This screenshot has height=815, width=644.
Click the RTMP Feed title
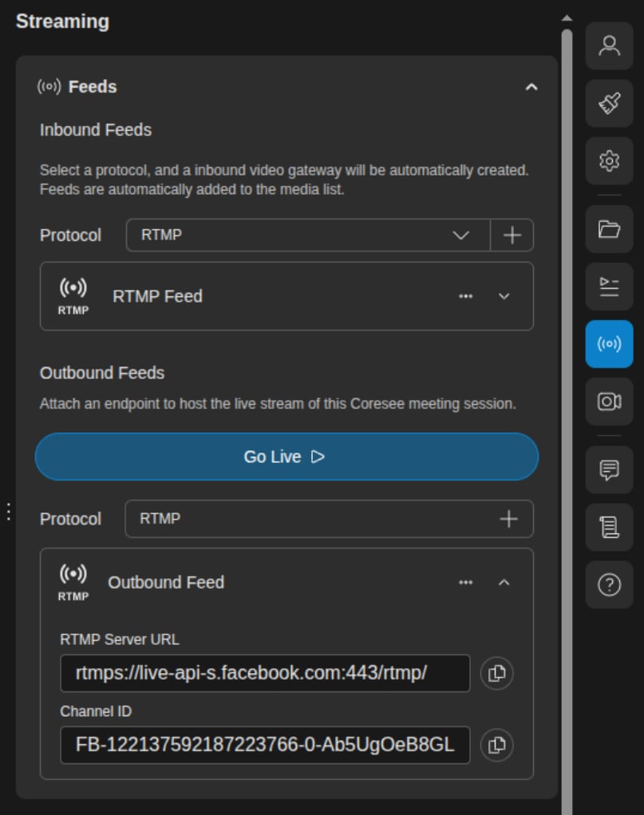pos(157,296)
